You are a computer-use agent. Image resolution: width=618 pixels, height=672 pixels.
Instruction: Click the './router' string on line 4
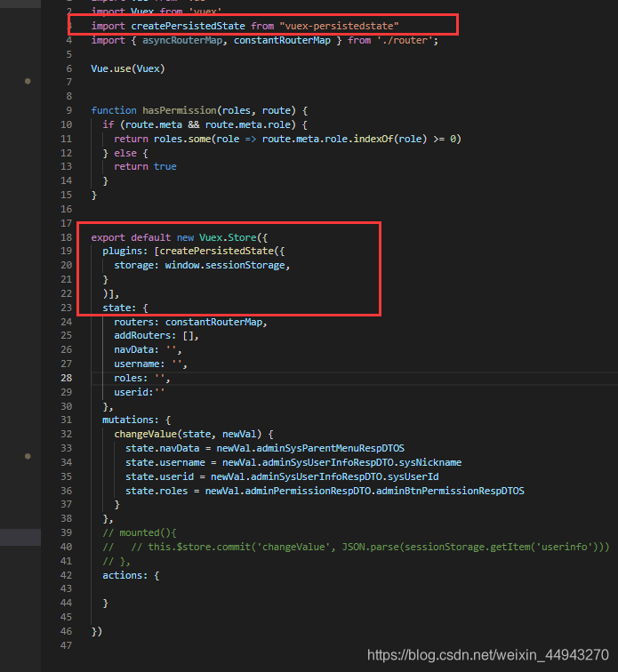[x=405, y=40]
